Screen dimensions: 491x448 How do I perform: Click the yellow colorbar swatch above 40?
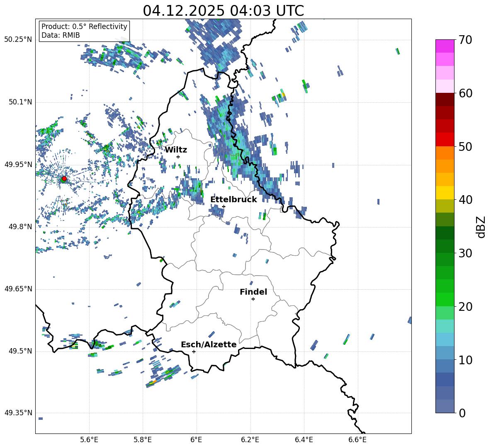[x=445, y=193]
